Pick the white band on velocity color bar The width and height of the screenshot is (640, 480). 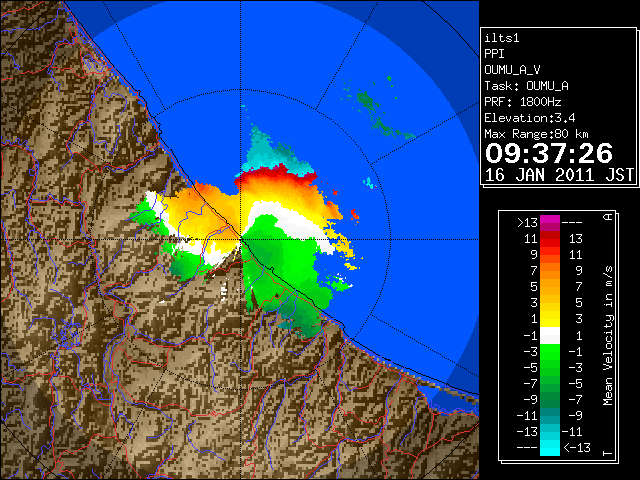[550, 336]
